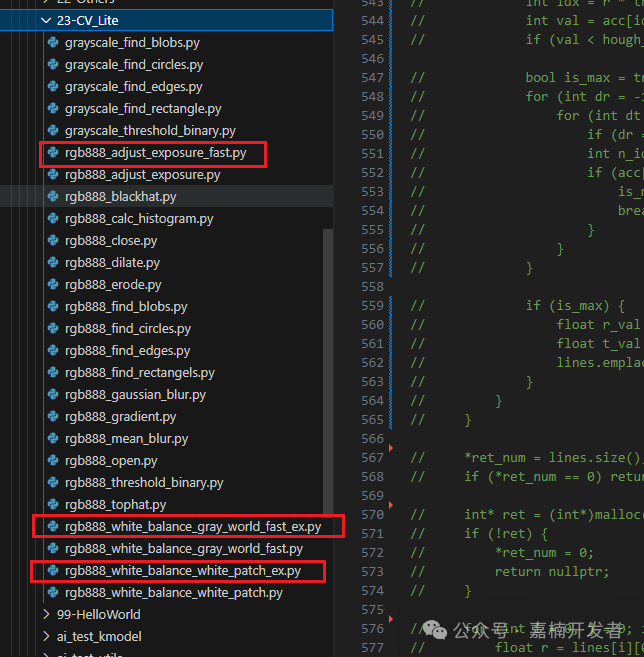This screenshot has width=644, height=657.
Task: Click Python icon next to grayscale_threshold_binary.py
Action: [53, 131]
